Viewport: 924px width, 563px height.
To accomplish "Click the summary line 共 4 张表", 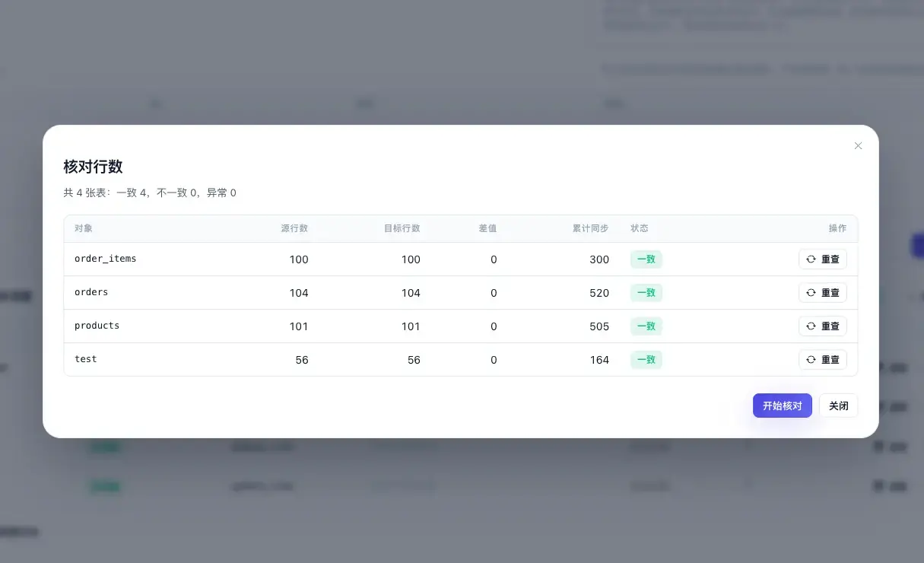I will (x=150, y=193).
